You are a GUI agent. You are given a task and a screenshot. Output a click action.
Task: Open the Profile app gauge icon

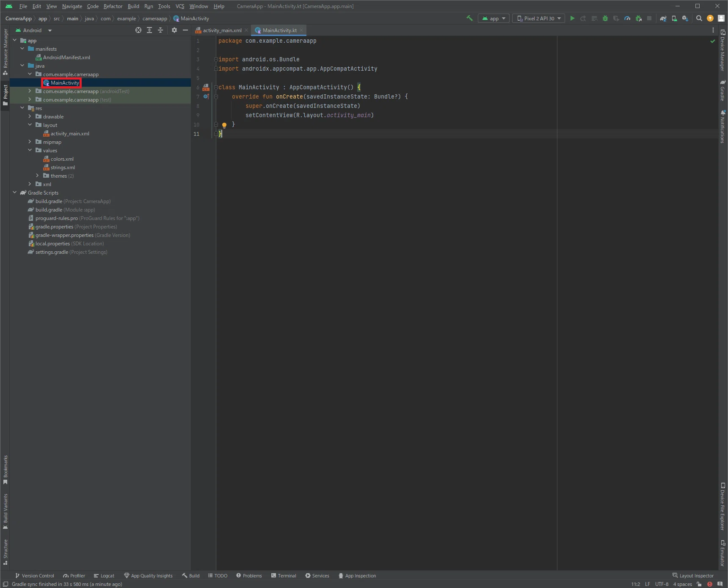pos(627,18)
